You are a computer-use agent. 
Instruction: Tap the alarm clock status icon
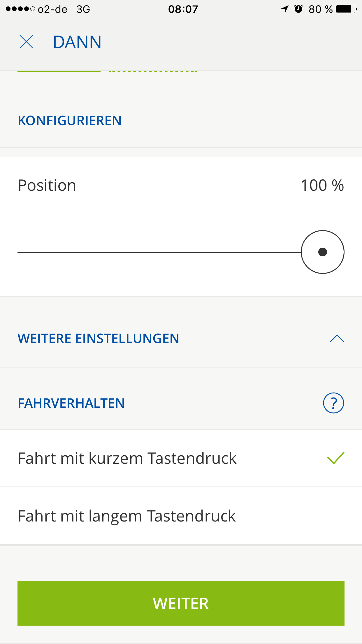(x=298, y=9)
